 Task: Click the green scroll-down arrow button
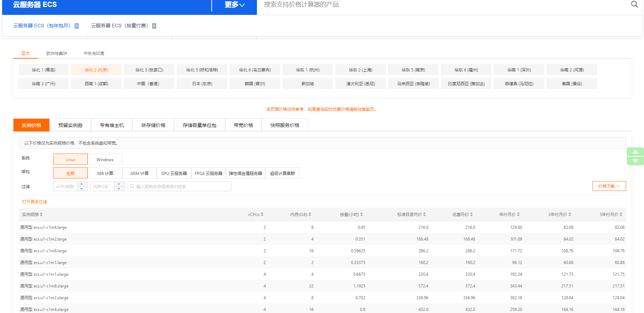(x=635, y=161)
